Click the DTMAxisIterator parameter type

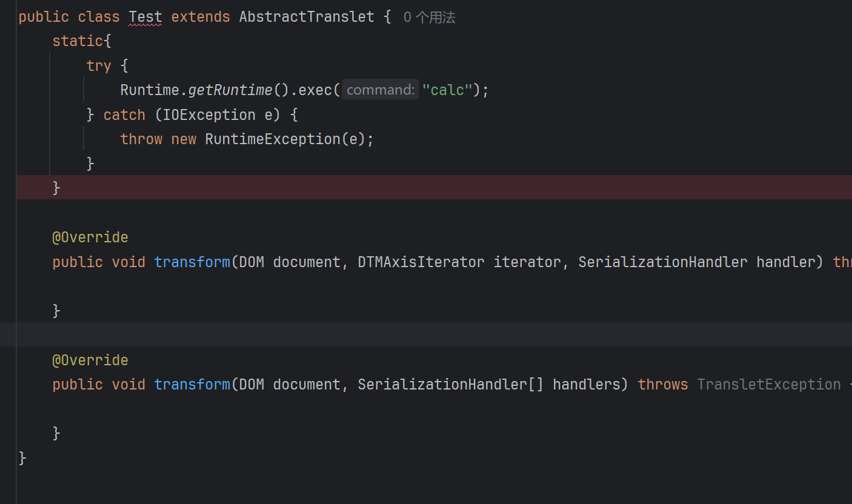click(x=421, y=262)
